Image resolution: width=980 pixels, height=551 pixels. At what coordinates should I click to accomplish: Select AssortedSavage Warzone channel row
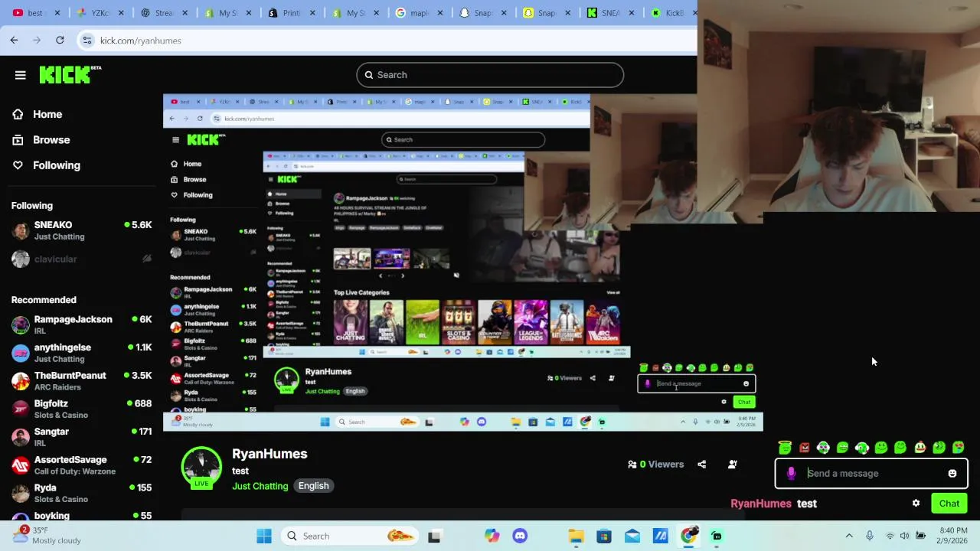point(81,465)
